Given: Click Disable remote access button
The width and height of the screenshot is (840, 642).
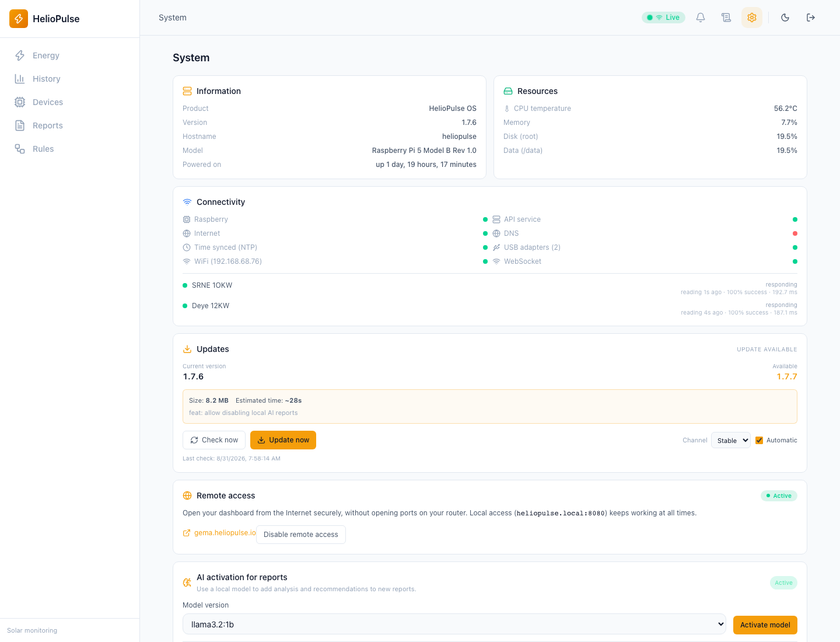Looking at the screenshot, I should click(301, 535).
